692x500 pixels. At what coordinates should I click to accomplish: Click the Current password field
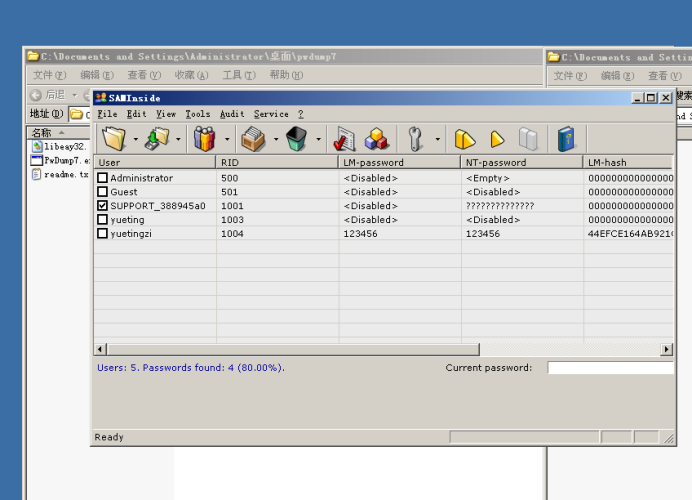point(610,368)
